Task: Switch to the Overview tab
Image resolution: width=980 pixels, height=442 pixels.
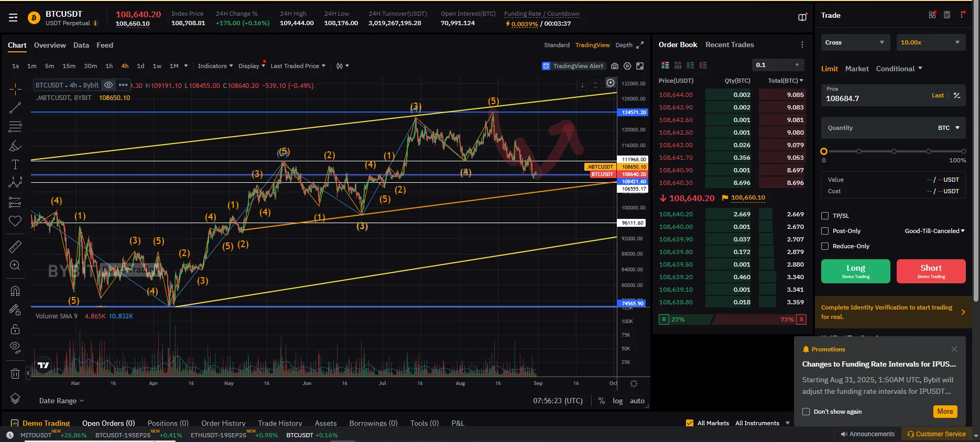Action: coord(50,45)
